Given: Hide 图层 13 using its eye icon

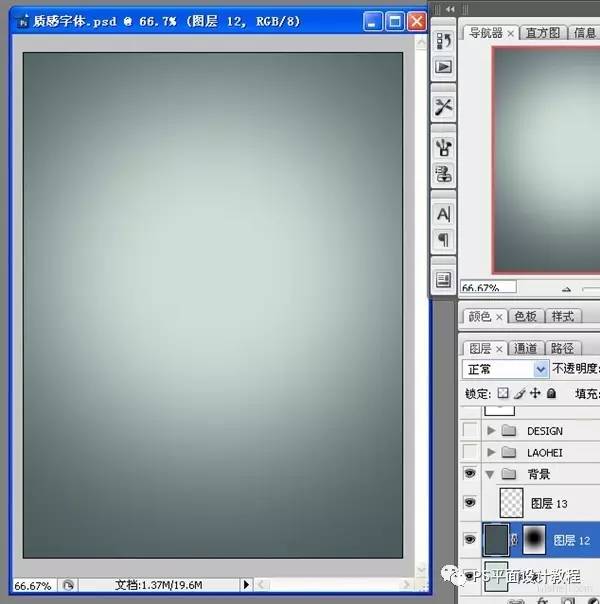Looking at the screenshot, I should point(470,502).
